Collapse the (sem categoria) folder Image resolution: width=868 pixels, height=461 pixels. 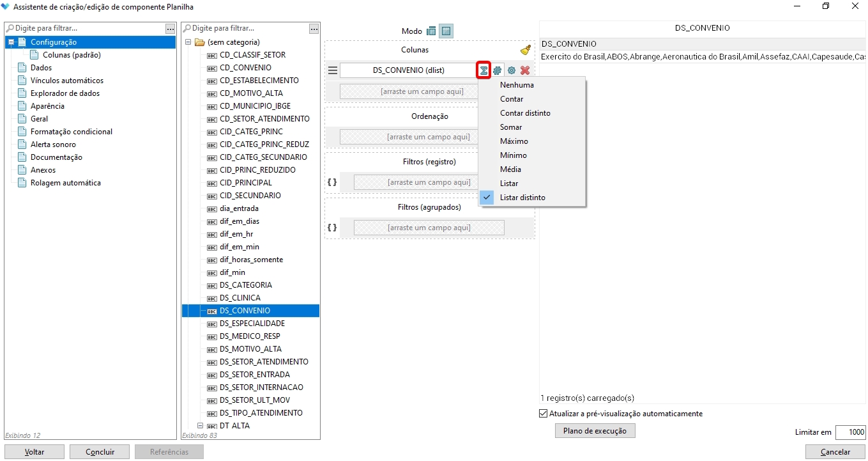[x=188, y=42]
